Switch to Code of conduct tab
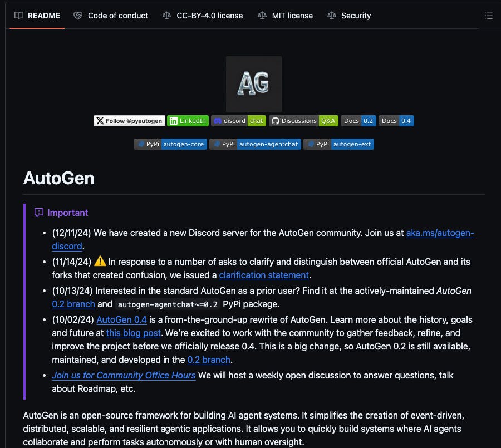The width and height of the screenshot is (501, 448). (x=111, y=16)
